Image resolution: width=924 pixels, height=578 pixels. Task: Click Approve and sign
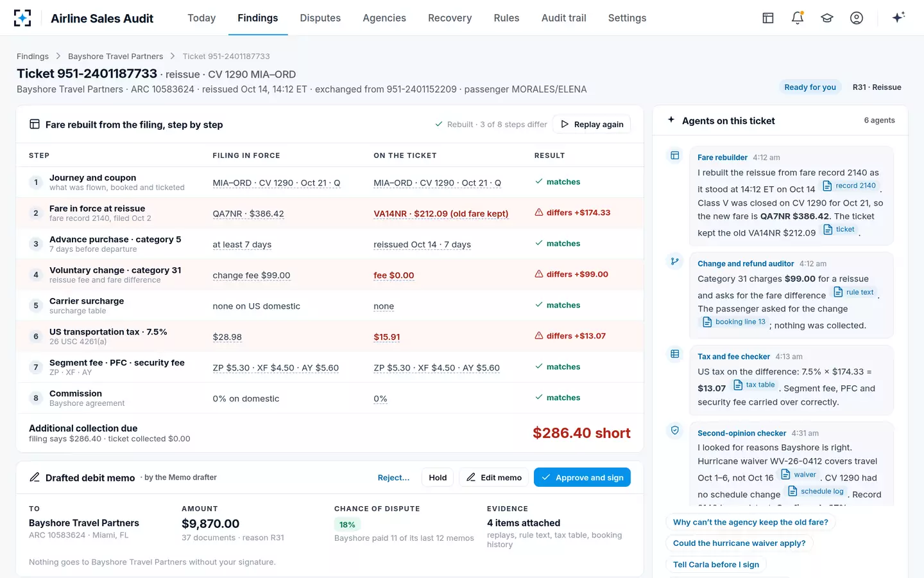[582, 477]
